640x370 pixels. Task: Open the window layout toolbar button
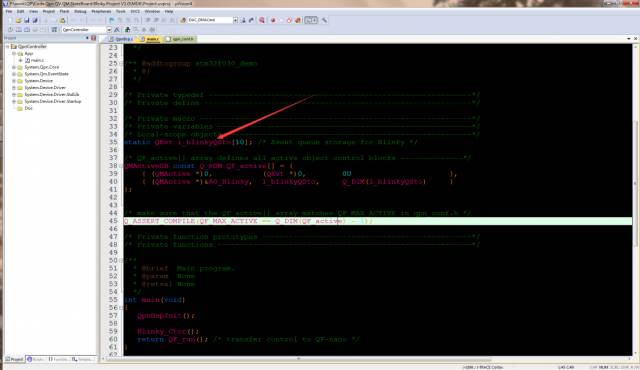click(311, 20)
